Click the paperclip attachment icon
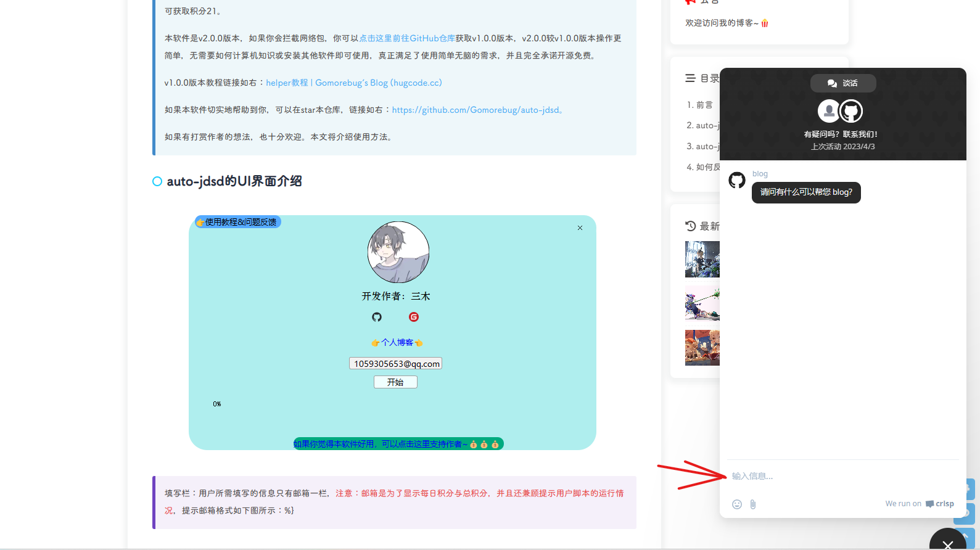Image resolution: width=980 pixels, height=550 pixels. [753, 504]
